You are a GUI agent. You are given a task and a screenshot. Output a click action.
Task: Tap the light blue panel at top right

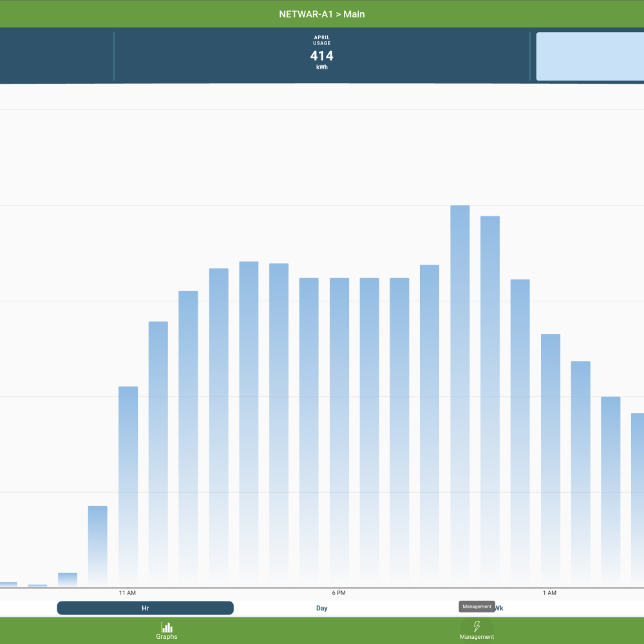pyautogui.click(x=590, y=56)
